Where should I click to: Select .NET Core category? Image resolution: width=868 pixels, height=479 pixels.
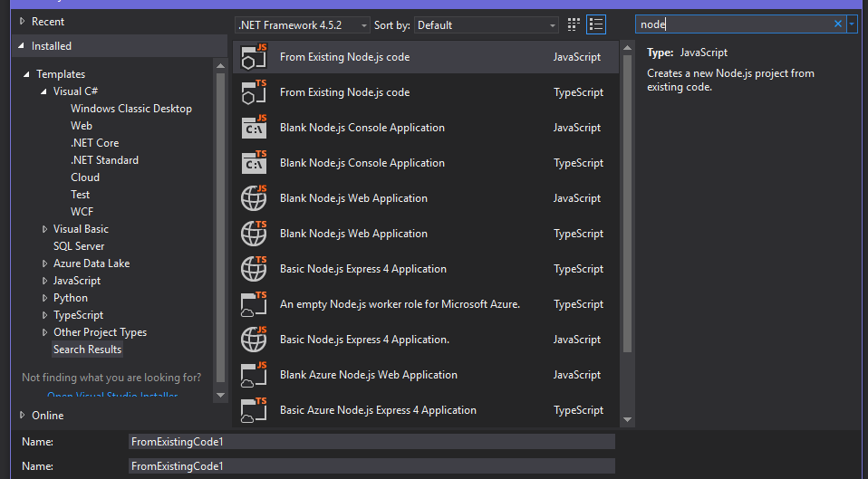pos(94,143)
